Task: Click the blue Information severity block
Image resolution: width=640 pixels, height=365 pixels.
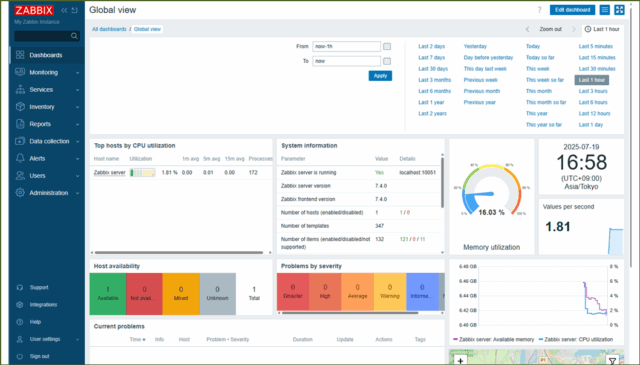Action: (x=422, y=292)
